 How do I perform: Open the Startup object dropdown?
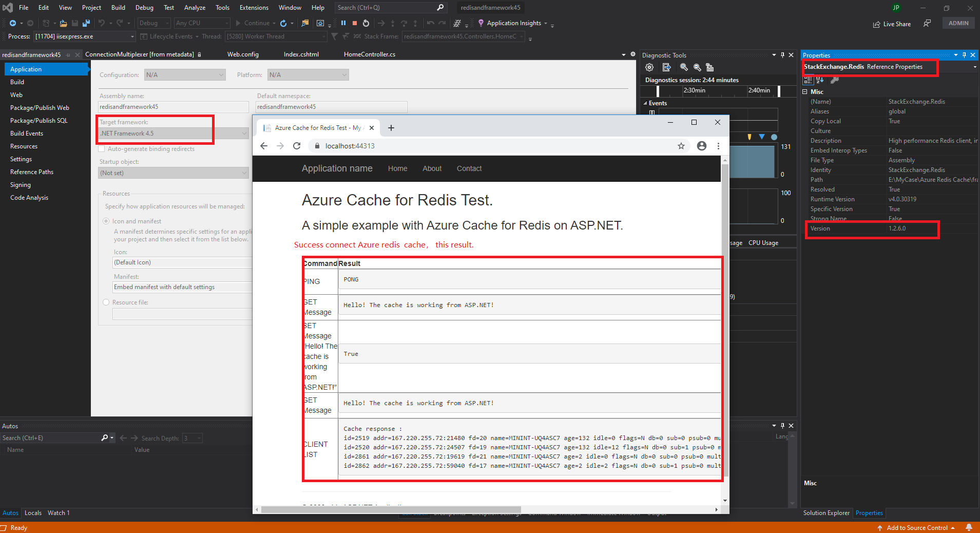coord(174,173)
